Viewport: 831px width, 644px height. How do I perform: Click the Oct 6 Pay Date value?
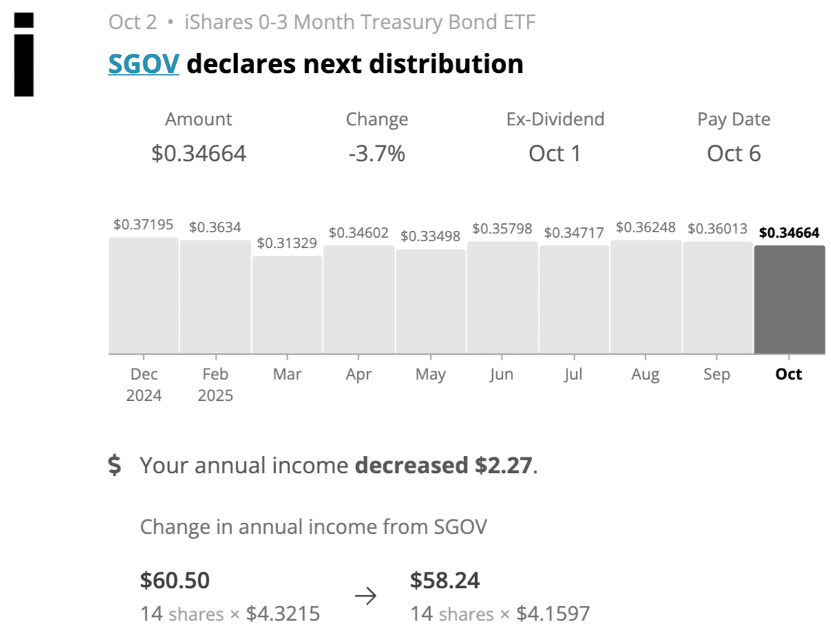(x=733, y=153)
